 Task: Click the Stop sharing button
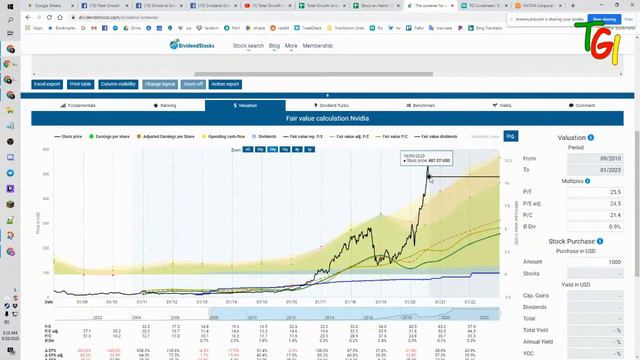pos(604,19)
